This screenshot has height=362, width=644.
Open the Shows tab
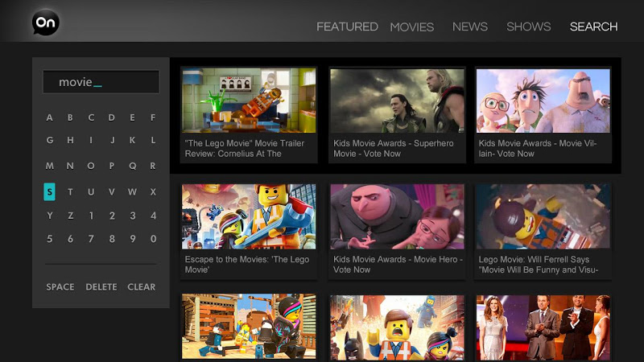coord(529,27)
